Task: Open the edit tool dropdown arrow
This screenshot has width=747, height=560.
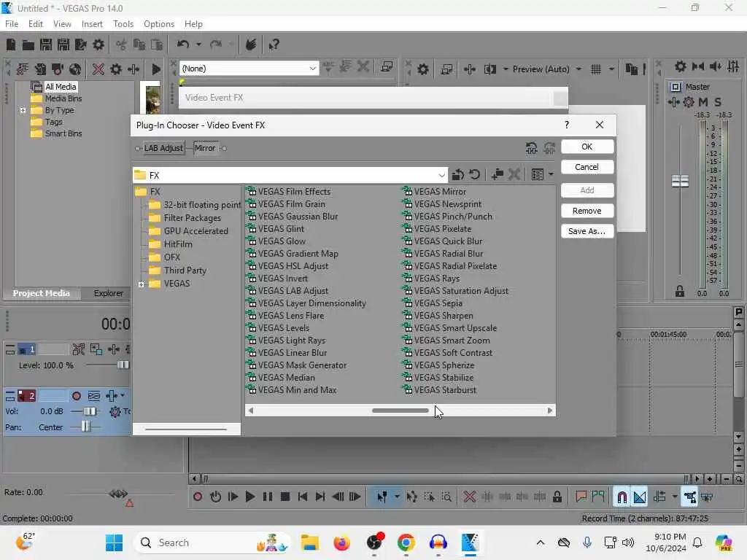Action: (396, 497)
